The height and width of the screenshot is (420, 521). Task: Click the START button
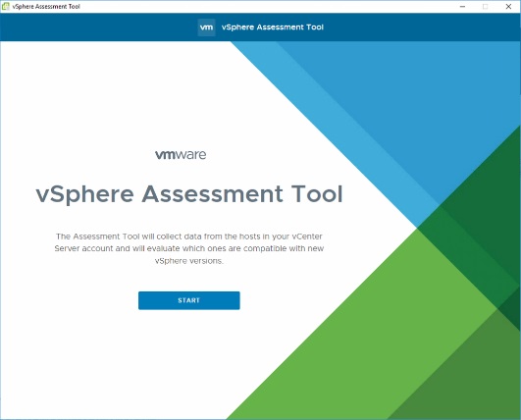(189, 300)
